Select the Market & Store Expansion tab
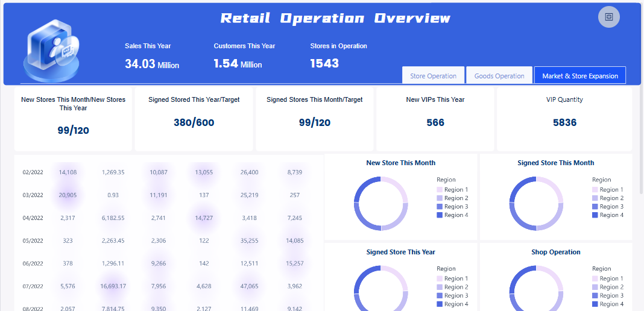Viewport: 644px width, 311px height. tap(580, 76)
